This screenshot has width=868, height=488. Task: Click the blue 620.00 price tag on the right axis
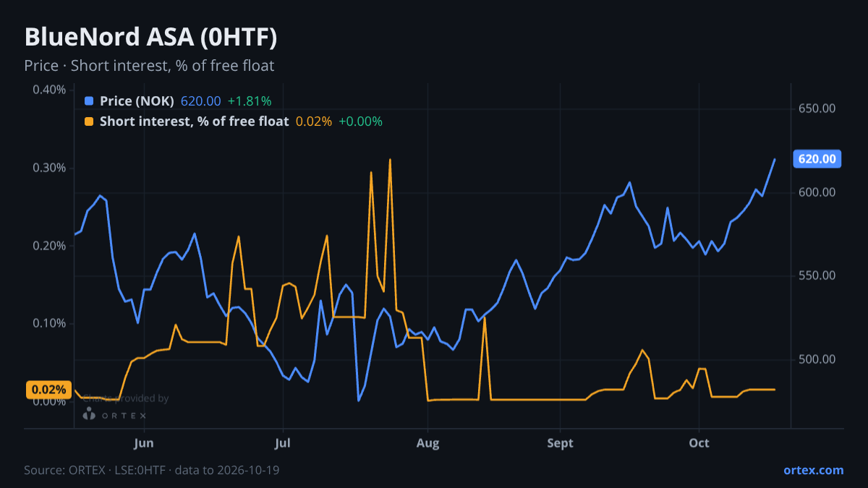(x=817, y=159)
